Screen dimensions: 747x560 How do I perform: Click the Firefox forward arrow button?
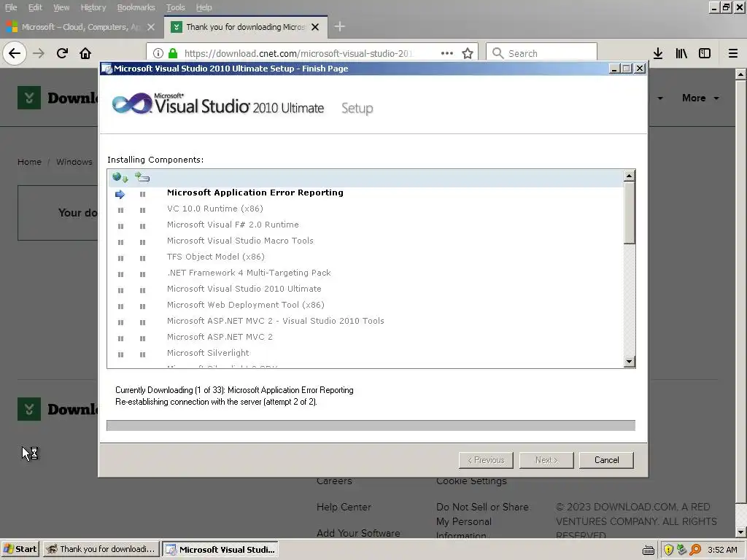[39, 53]
